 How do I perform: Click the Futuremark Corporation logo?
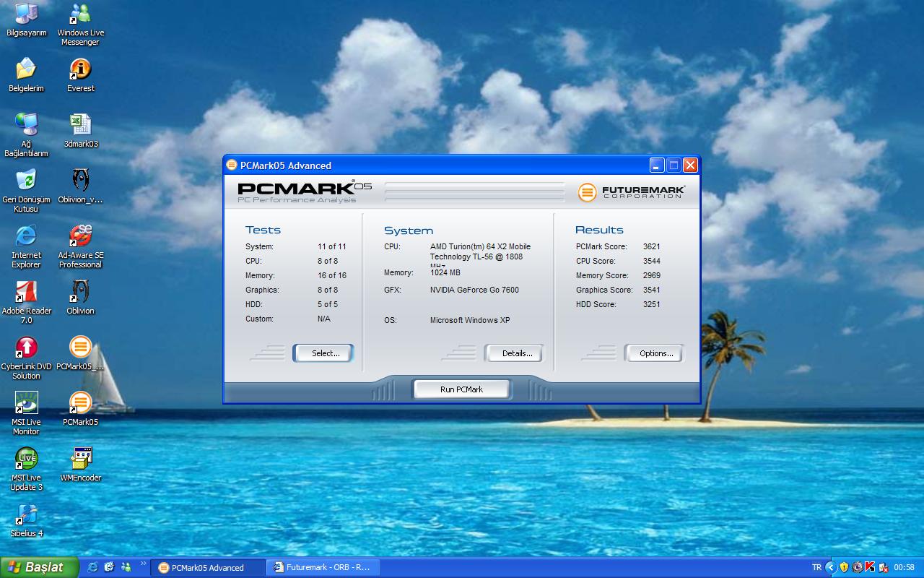point(631,192)
